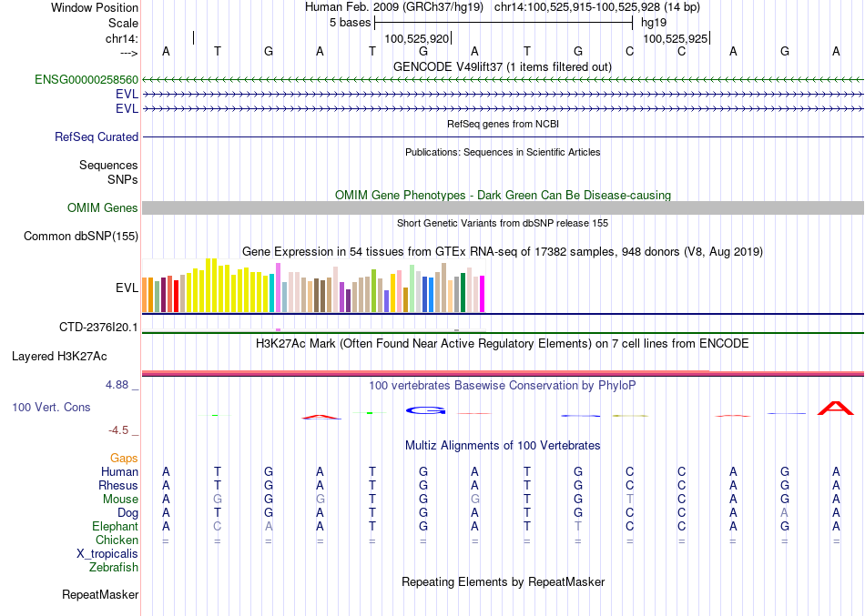Open Multiz Alignments of 100 Vertebrates title
This screenshot has width=865, height=616.
pos(503,445)
